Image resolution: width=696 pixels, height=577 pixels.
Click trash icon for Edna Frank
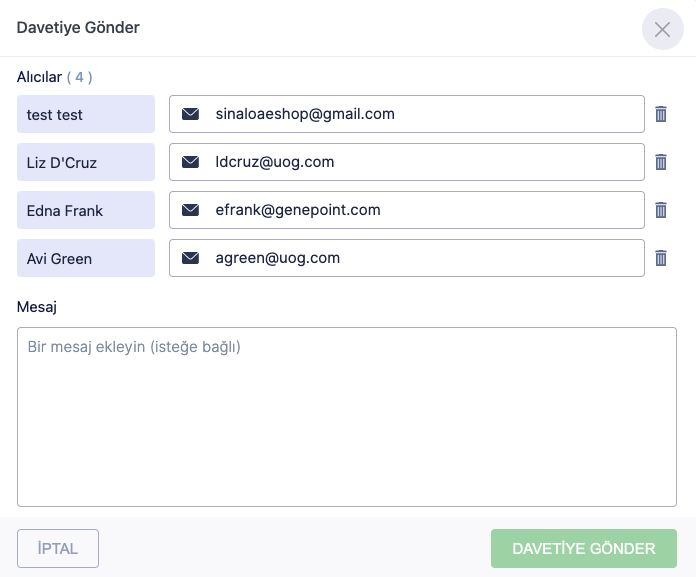coord(661,210)
